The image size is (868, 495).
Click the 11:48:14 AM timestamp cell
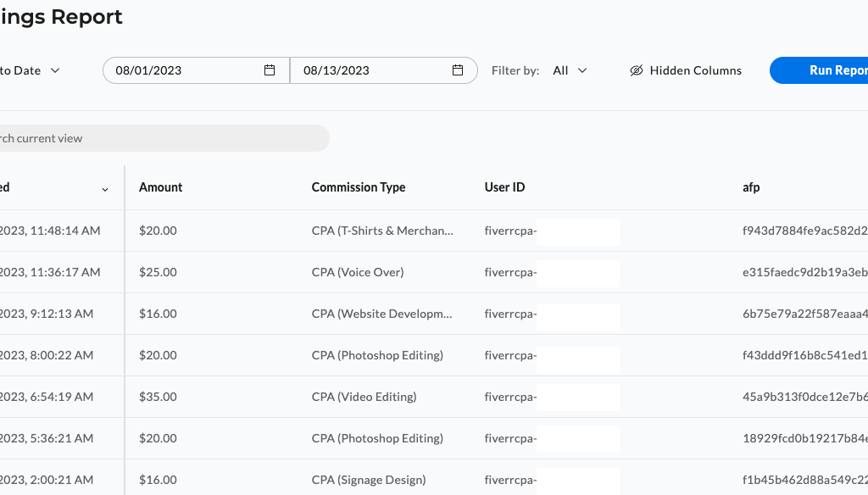point(50,231)
